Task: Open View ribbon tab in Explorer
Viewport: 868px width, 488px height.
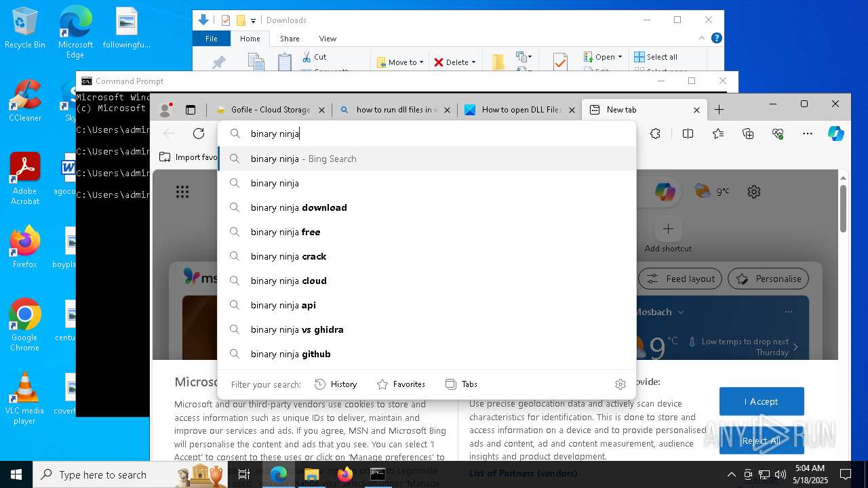Action: [328, 39]
